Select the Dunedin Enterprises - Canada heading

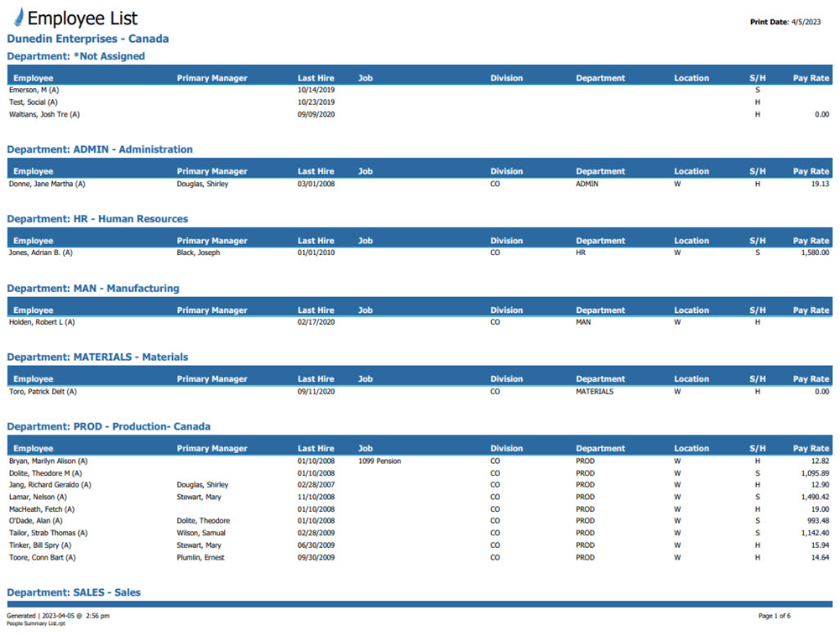tap(87, 39)
